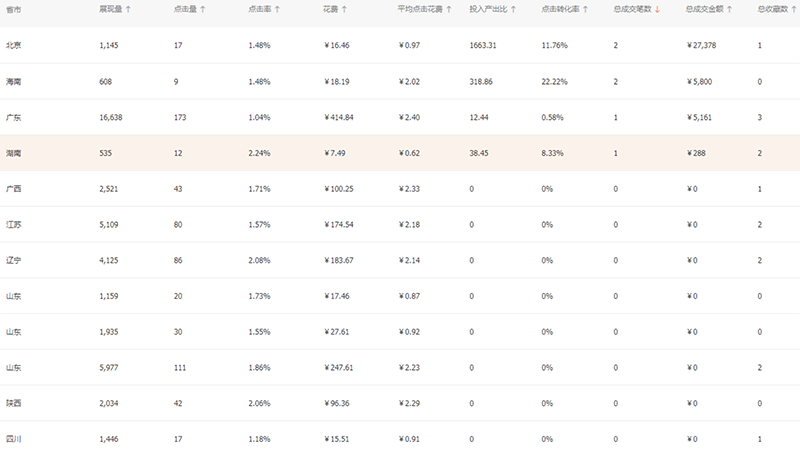Sort by 展现量 arrow icon
Screen dimensions: 800x452
point(130,9)
